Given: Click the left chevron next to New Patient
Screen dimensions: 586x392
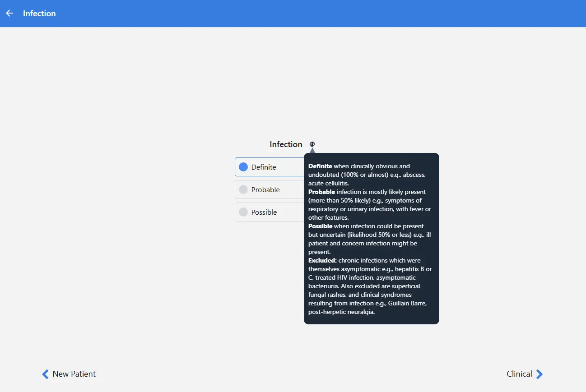Looking at the screenshot, I should point(45,374).
